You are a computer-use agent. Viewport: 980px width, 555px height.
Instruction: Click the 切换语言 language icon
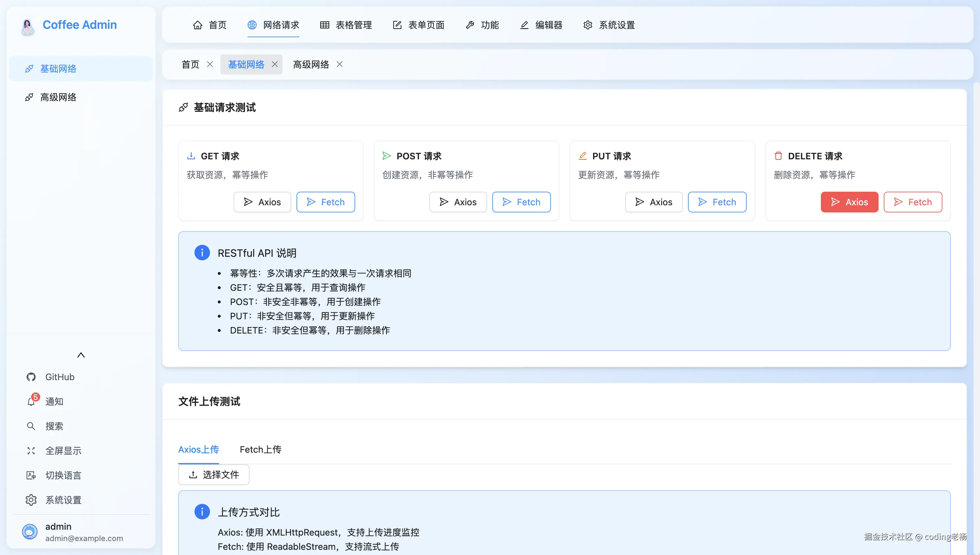pos(31,475)
